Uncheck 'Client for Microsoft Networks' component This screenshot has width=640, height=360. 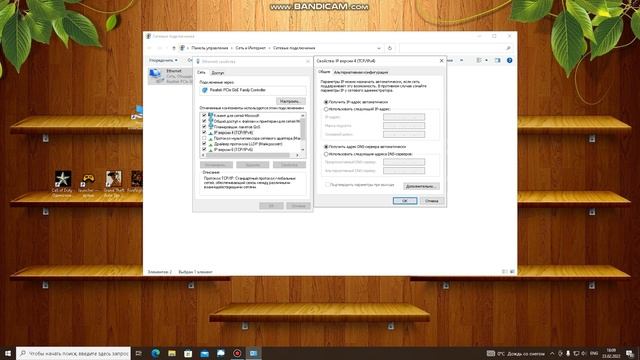tap(204, 116)
